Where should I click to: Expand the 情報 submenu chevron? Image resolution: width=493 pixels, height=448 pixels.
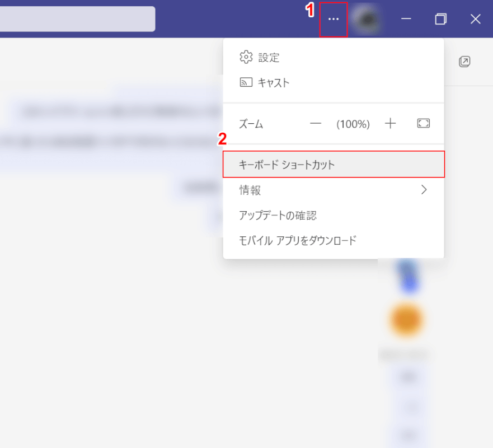424,190
